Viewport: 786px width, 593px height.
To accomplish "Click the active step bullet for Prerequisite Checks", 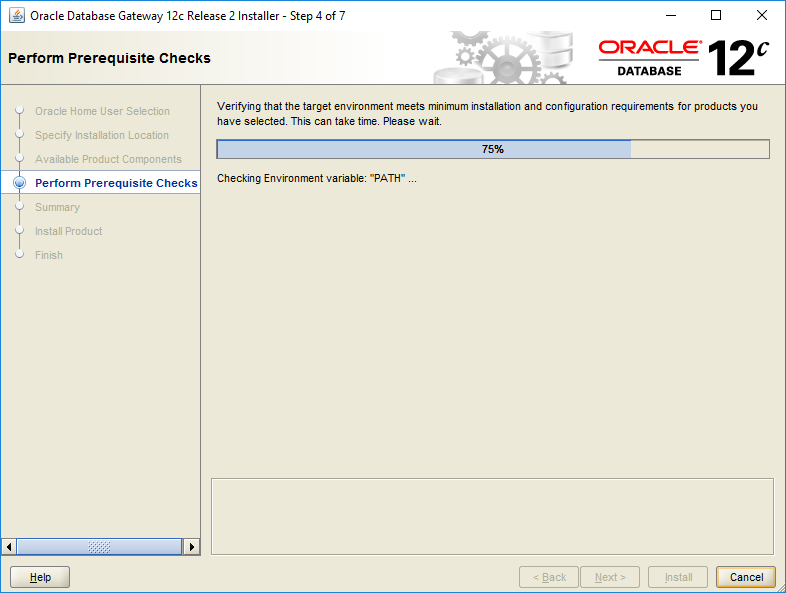I will click(x=20, y=183).
